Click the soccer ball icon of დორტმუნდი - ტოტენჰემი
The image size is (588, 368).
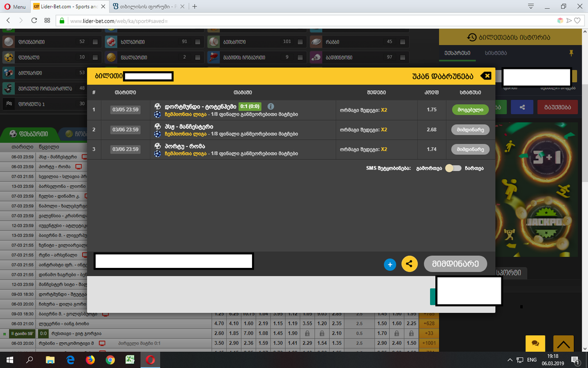coord(157,106)
